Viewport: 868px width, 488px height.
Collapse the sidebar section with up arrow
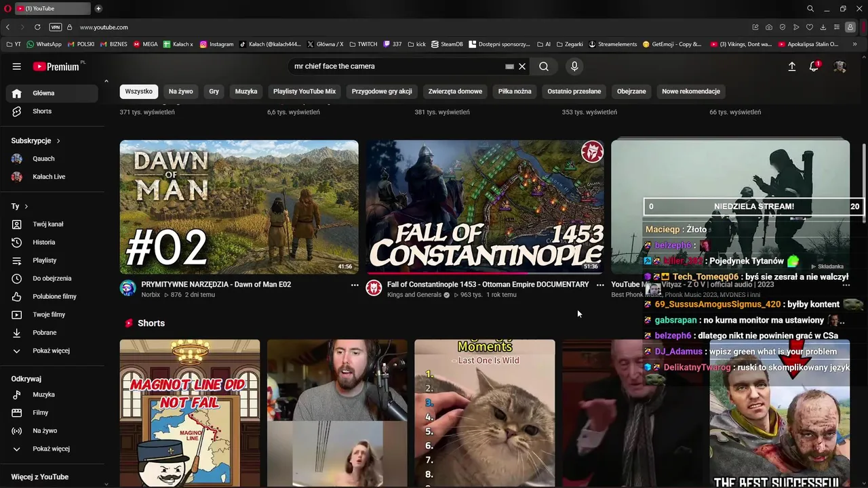pyautogui.click(x=106, y=81)
